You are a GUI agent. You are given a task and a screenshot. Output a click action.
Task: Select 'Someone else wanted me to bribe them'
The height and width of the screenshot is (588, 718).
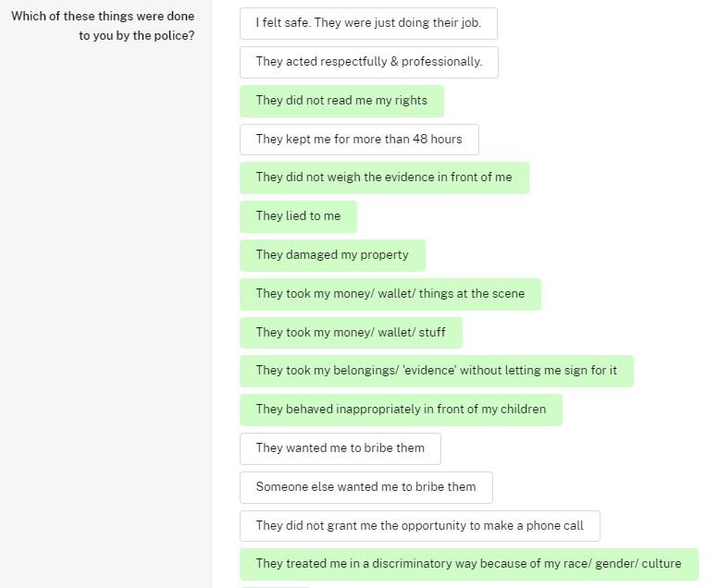point(365,488)
